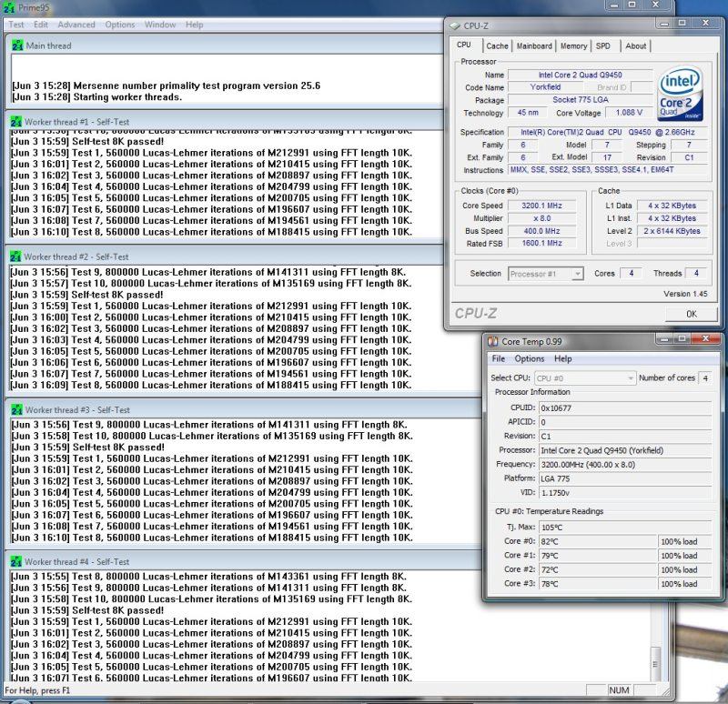Open the File menu in Core Temp
Screen dimensions: 728x704
tap(498, 358)
